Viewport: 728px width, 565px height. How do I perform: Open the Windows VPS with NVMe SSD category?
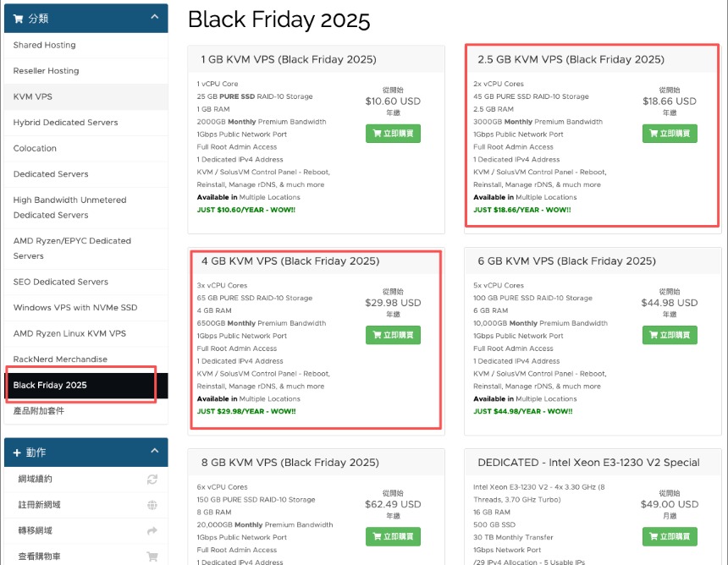[75, 308]
